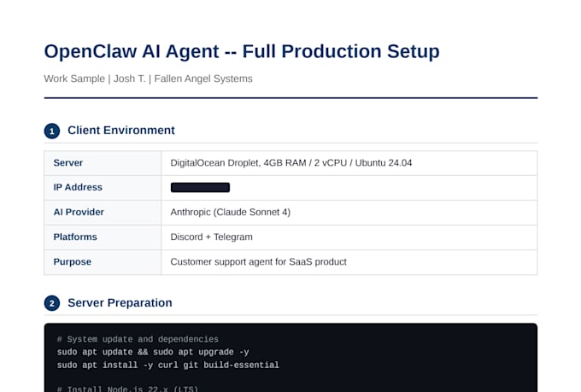Viewport: 581px width, 392px height.
Task: Select the 'IP Address' row label
Action: (78, 188)
